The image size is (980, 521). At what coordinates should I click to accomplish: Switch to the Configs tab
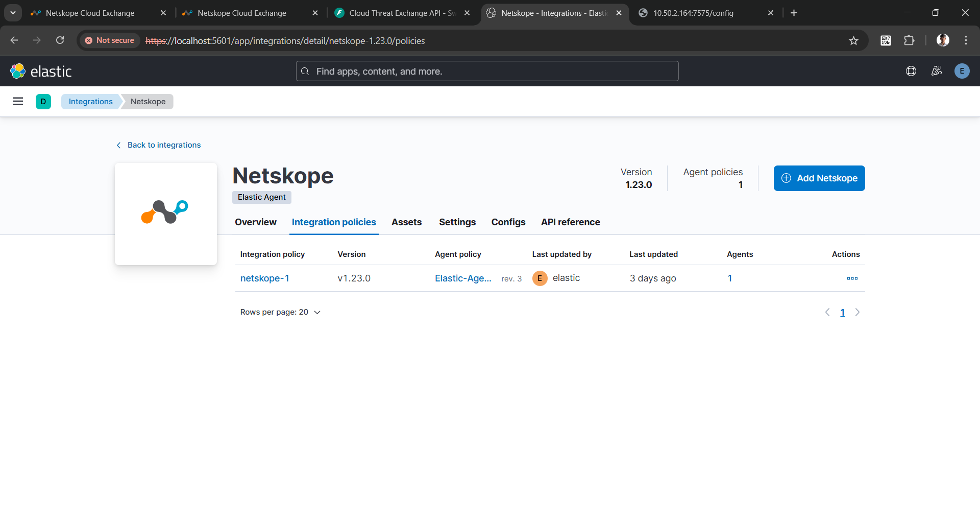point(508,222)
